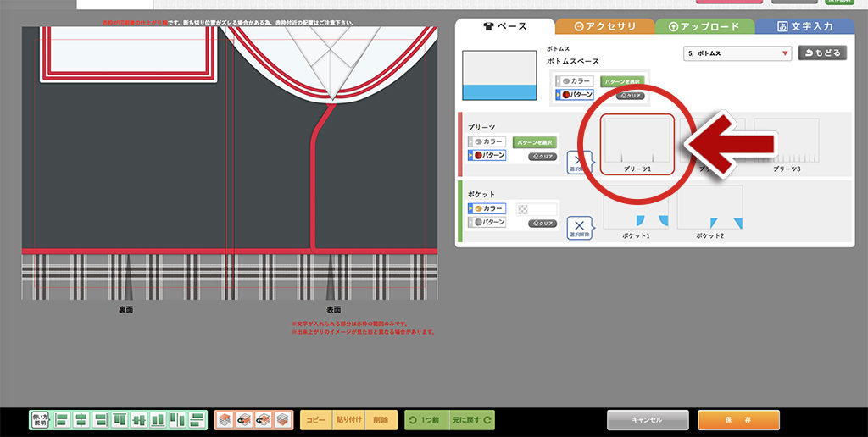The height and width of the screenshot is (437, 868).
Task: Click the キャンセル button
Action: 647,420
